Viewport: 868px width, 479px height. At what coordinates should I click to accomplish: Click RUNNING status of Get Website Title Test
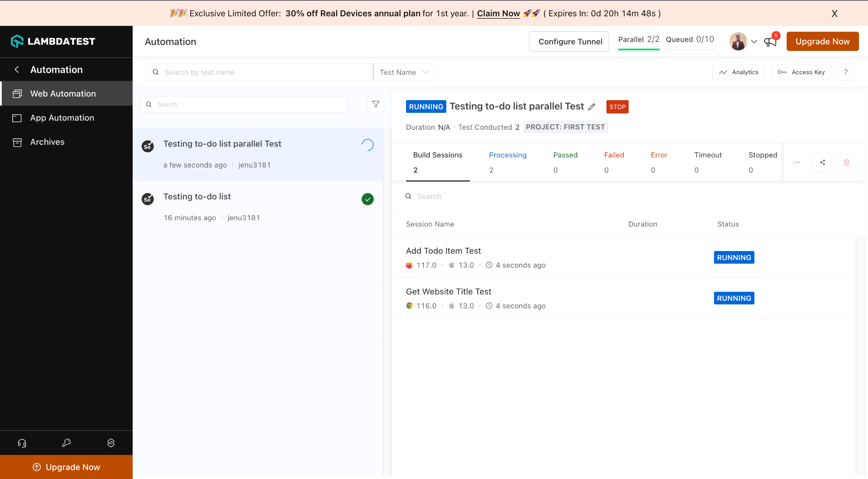[734, 298]
